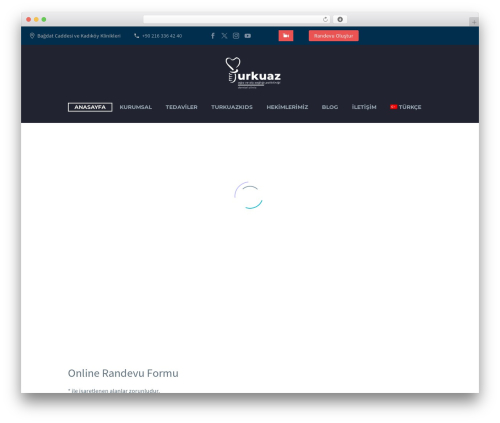Click the red video camera button
Viewport: 500px width, 423px height.
pyautogui.click(x=286, y=36)
